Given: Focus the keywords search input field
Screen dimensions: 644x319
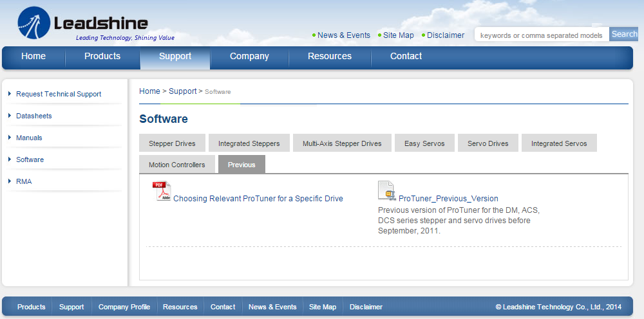Looking at the screenshot, I should pos(542,35).
